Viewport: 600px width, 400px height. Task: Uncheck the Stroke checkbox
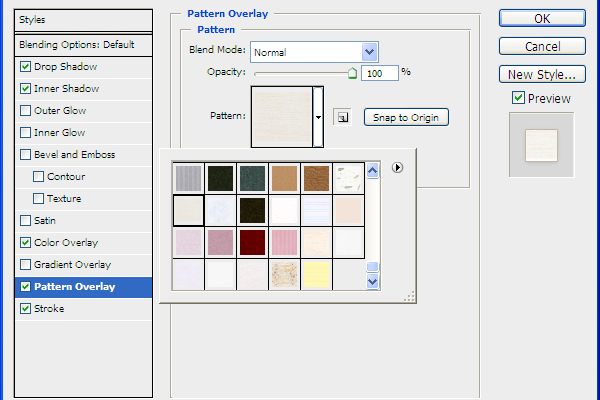point(25,309)
